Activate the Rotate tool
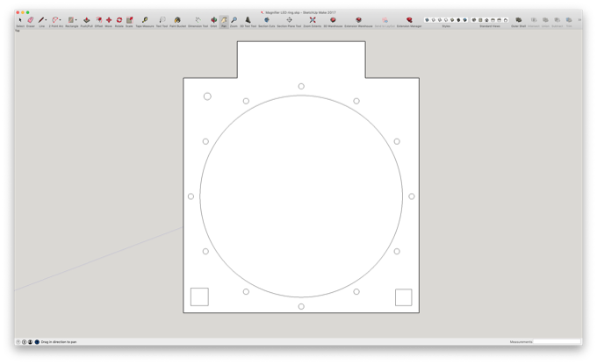 tap(119, 20)
